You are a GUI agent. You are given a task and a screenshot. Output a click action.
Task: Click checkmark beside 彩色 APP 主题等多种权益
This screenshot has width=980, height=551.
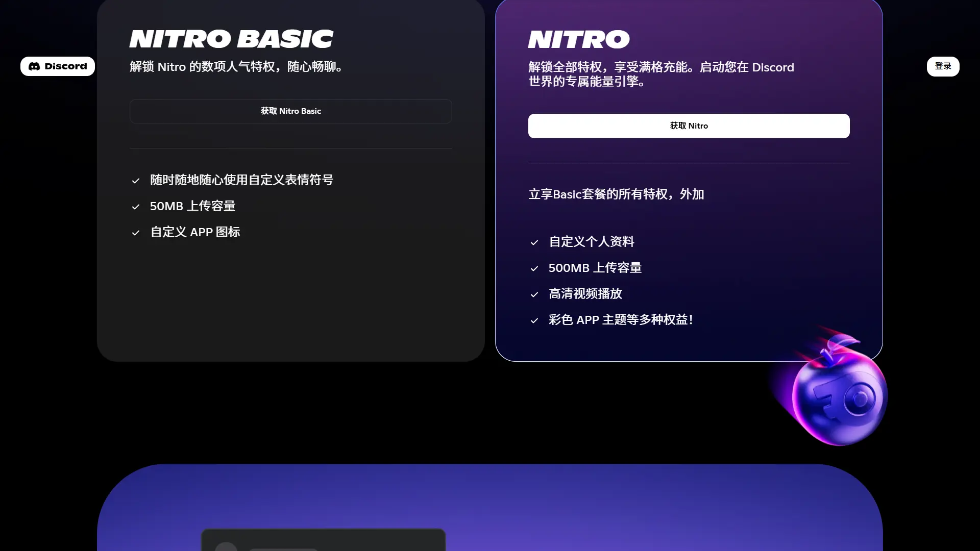534,320
